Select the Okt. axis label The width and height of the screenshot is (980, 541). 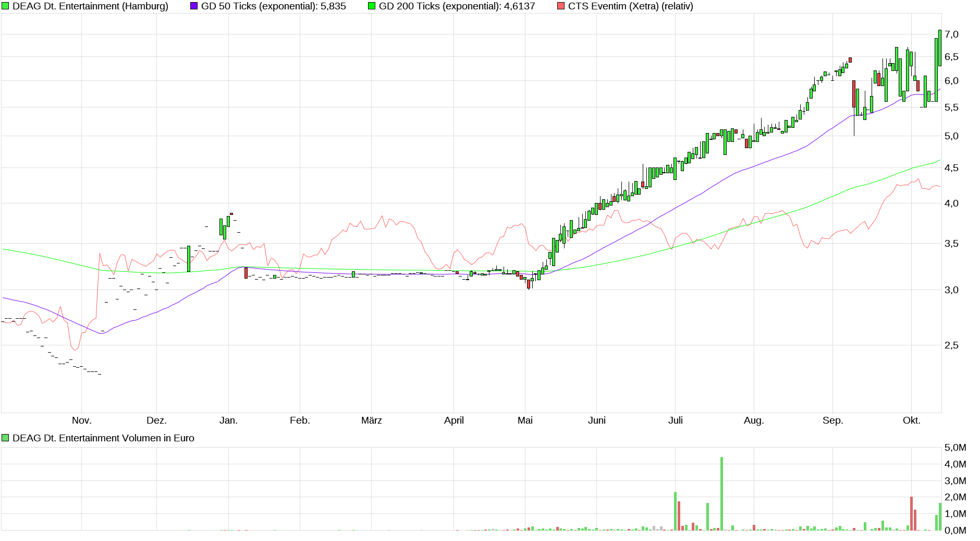tap(911, 420)
